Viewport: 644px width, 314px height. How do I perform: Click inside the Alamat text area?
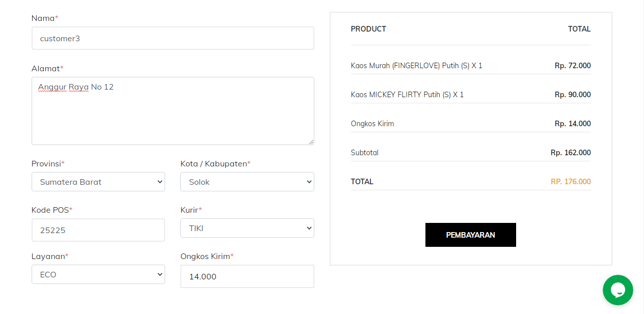[173, 111]
